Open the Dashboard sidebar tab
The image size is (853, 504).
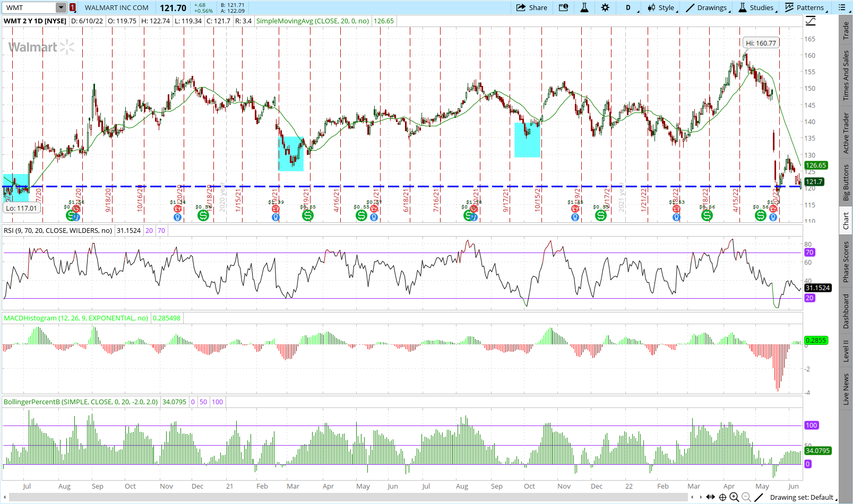tap(846, 311)
